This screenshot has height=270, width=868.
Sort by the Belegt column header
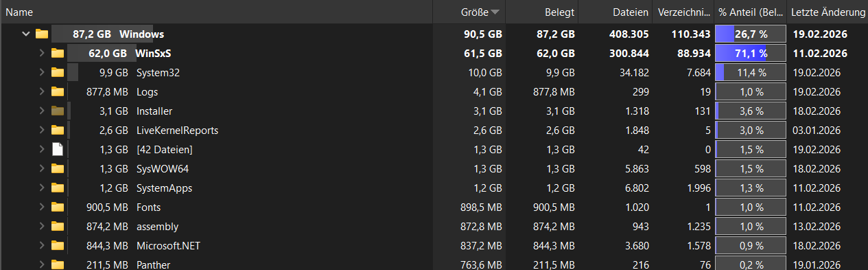[x=542, y=12]
